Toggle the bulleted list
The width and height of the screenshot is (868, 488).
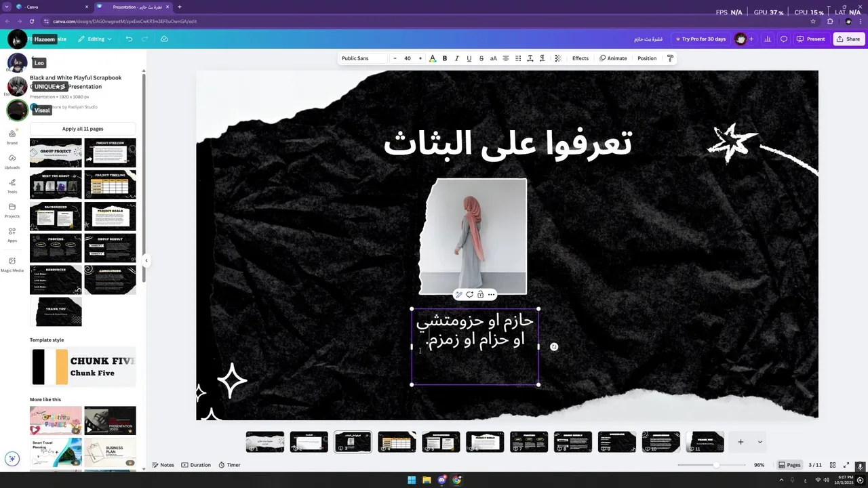tap(518, 58)
